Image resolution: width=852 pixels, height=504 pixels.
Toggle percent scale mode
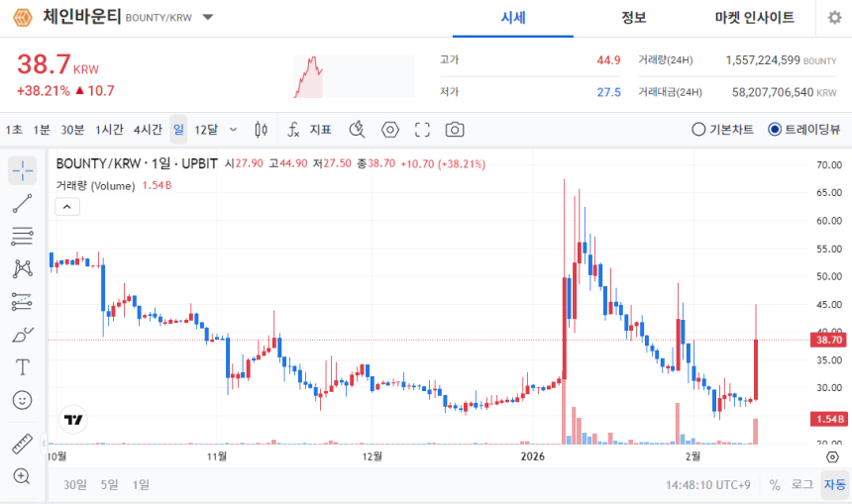(775, 484)
